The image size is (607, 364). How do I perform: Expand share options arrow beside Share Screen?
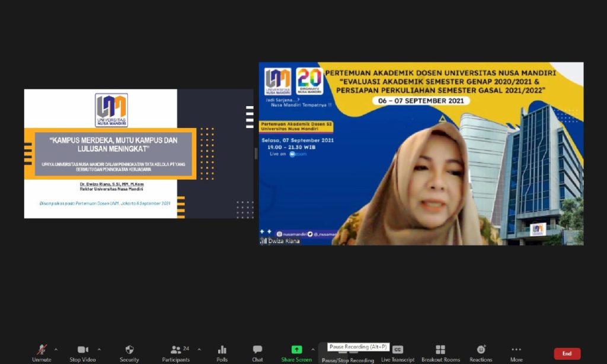(x=313, y=349)
